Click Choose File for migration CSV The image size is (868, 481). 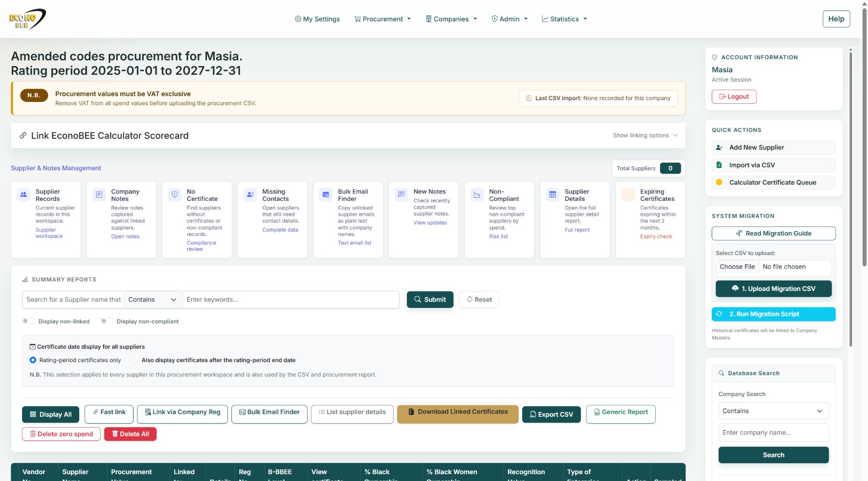(x=737, y=267)
